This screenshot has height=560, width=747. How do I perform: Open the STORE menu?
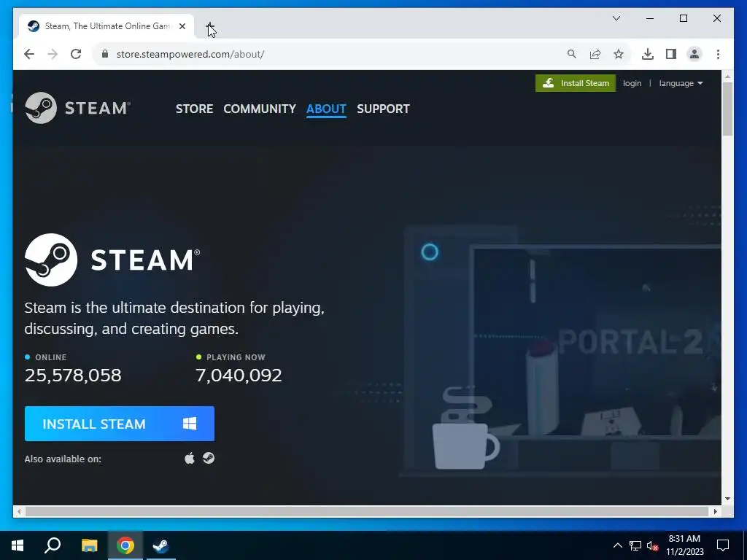point(194,109)
